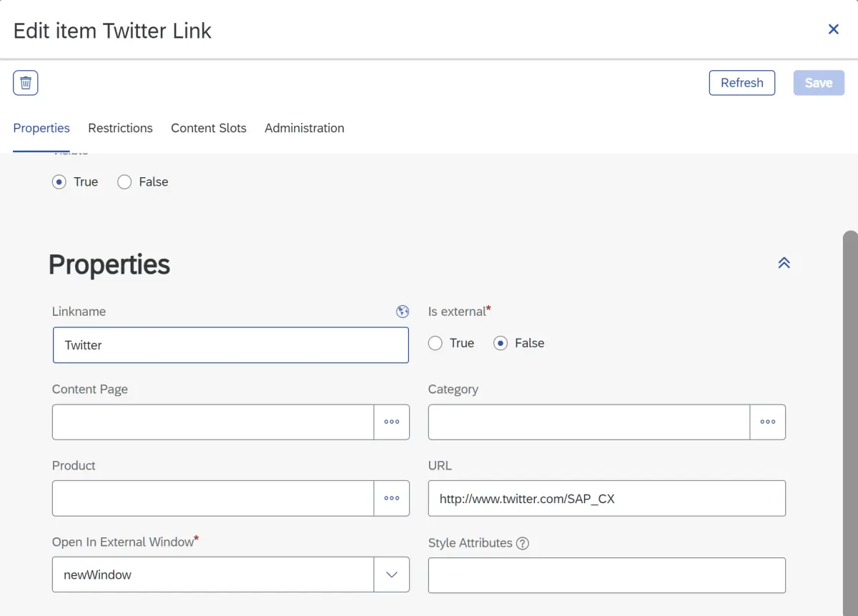The height and width of the screenshot is (616, 858).
Task: Select False for Visible option
Action: (x=124, y=182)
